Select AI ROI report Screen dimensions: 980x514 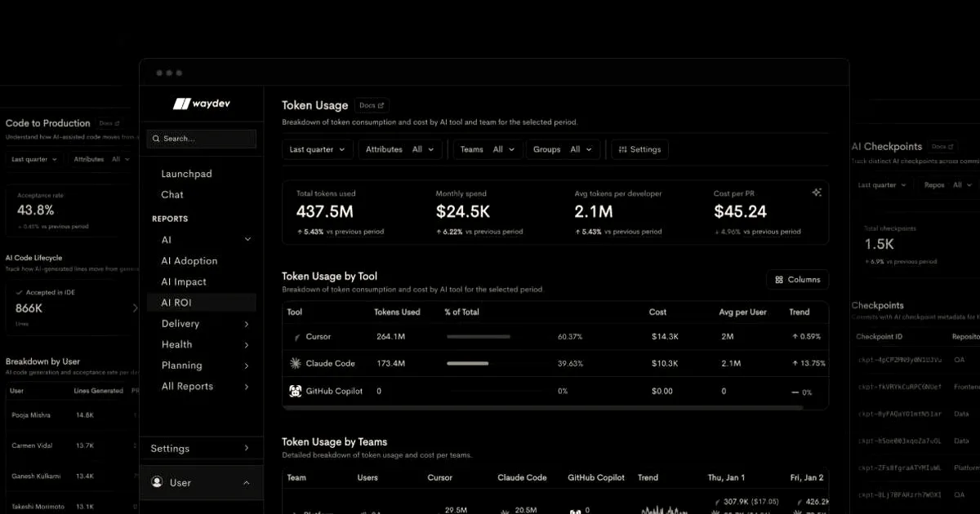pyautogui.click(x=202, y=303)
